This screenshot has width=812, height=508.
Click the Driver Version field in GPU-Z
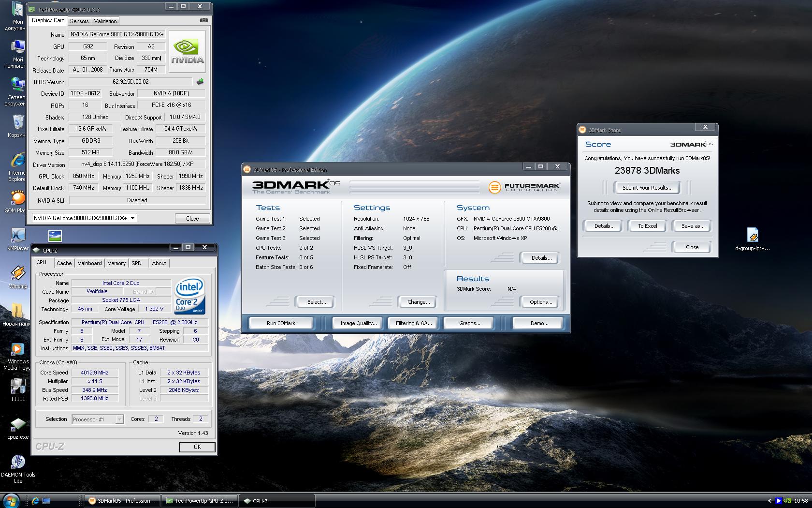click(x=137, y=164)
